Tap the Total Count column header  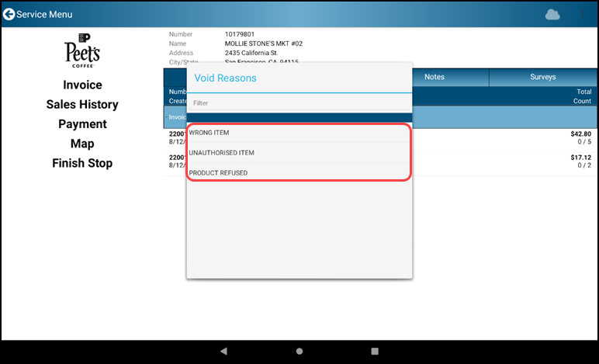pyautogui.click(x=582, y=96)
